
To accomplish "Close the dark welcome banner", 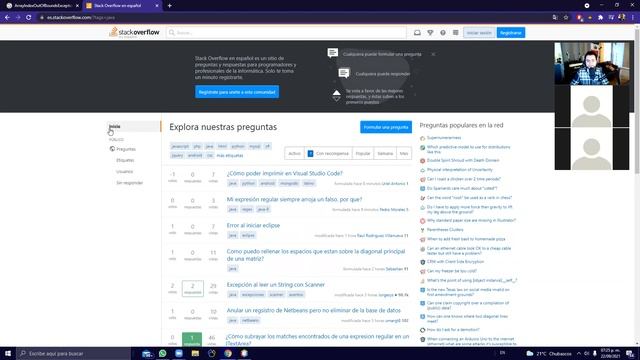I will pyautogui.click(x=433, y=54).
